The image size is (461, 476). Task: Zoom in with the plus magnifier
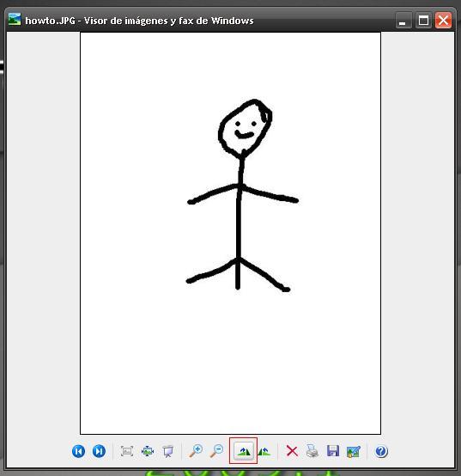point(196,451)
